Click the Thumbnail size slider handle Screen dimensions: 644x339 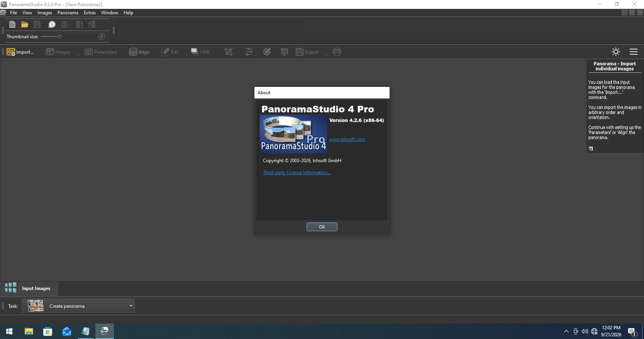[x=59, y=36]
